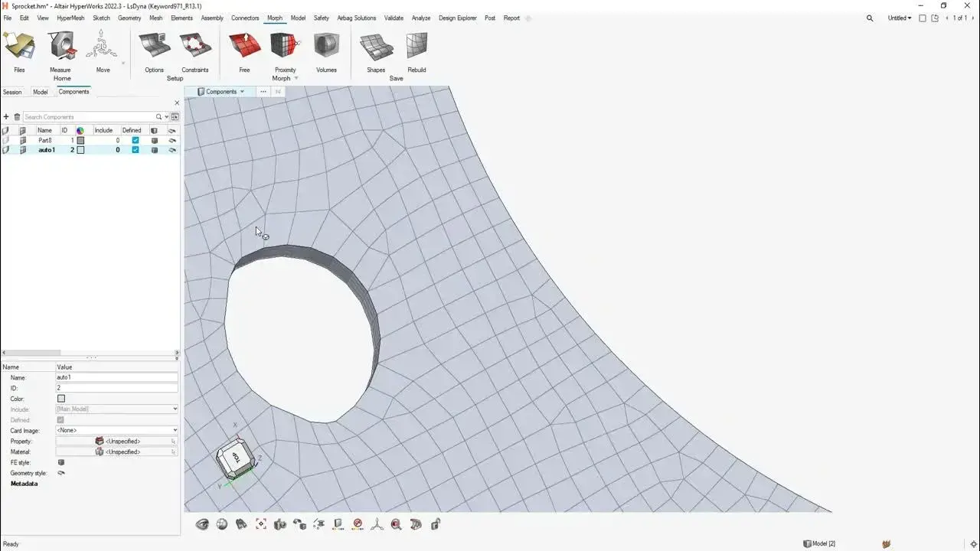980x551 pixels.
Task: Delete component using the trash icon
Action: [17, 117]
